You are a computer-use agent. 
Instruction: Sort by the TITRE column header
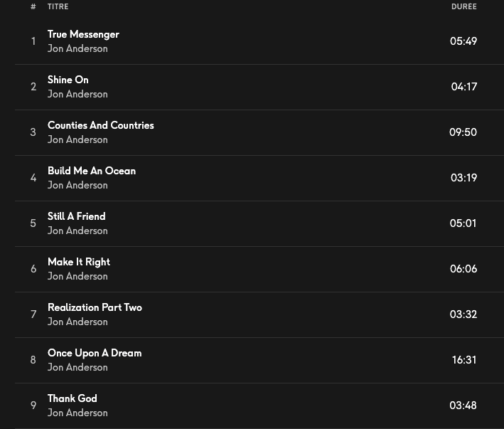pos(58,6)
